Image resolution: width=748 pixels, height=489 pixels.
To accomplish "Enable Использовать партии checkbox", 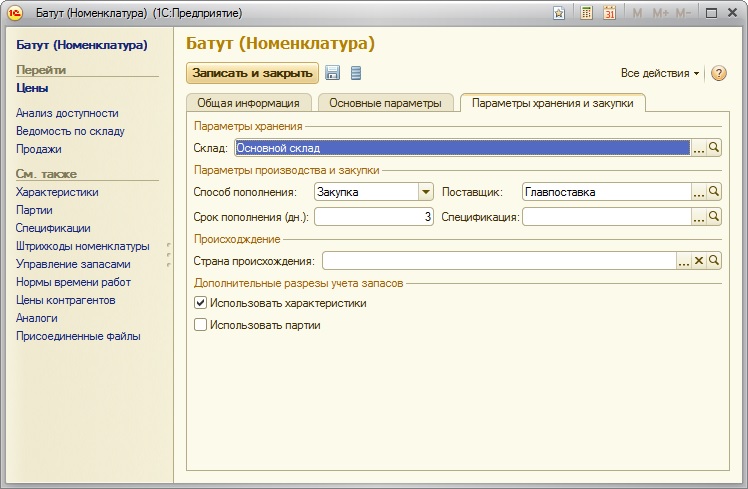I will pyautogui.click(x=201, y=325).
